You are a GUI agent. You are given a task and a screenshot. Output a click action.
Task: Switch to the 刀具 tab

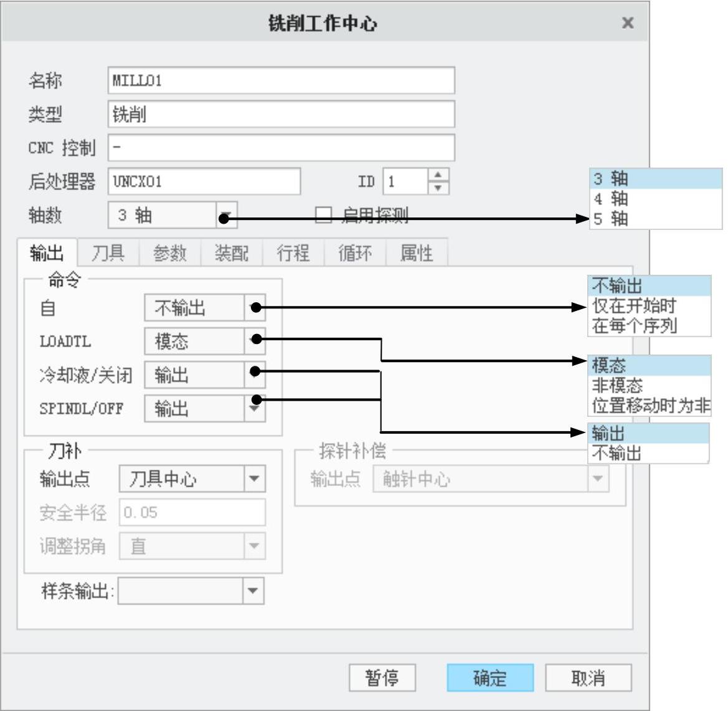(108, 253)
